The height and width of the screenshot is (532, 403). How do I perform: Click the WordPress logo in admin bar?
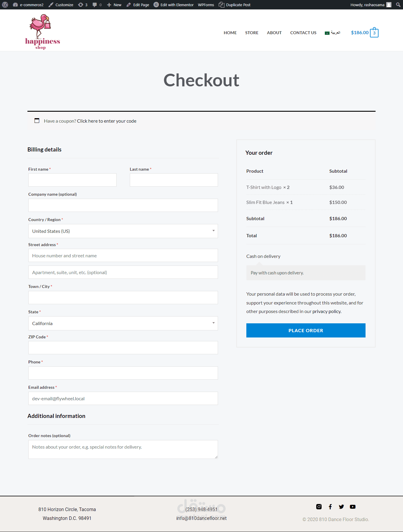coord(5,5)
